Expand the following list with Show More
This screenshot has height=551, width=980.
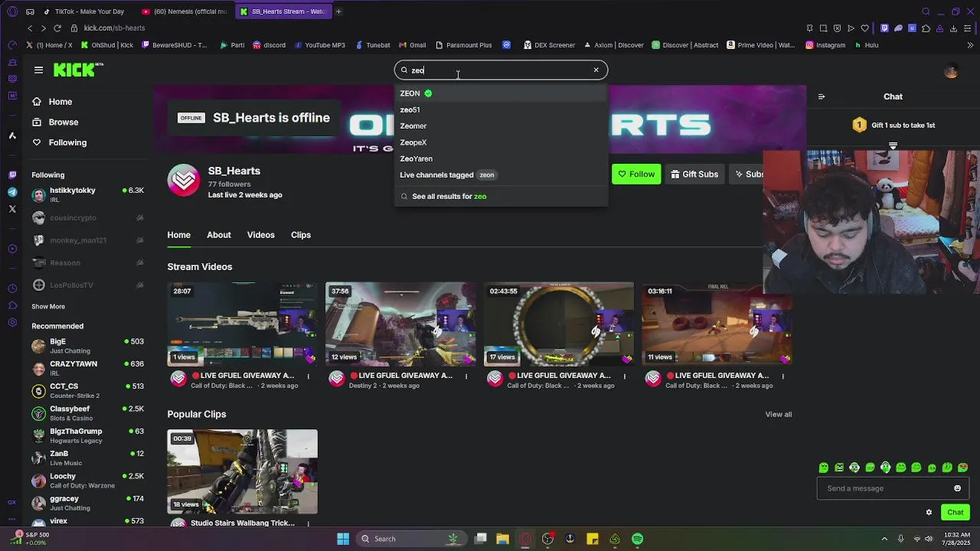[48, 307]
